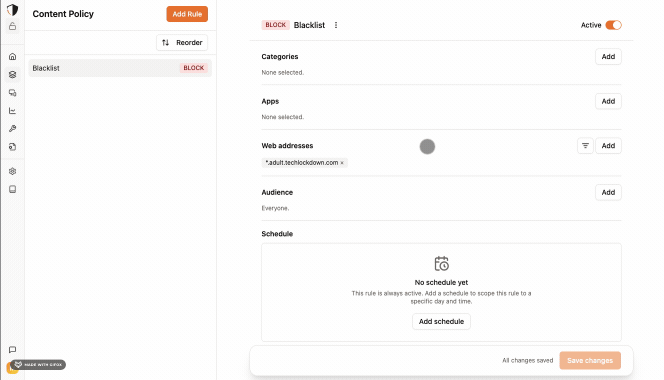The image size is (664, 380).
Task: Click the Add schedule button
Action: pyautogui.click(x=441, y=322)
